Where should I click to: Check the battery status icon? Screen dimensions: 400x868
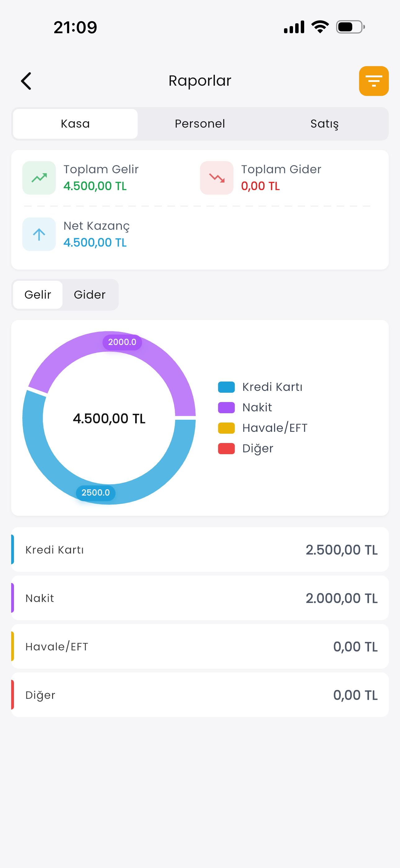coord(350,27)
